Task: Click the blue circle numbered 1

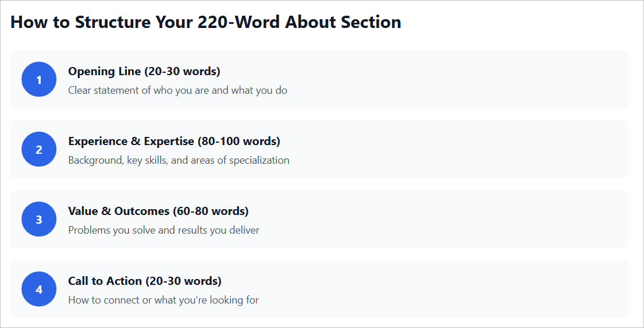Action: [39, 79]
